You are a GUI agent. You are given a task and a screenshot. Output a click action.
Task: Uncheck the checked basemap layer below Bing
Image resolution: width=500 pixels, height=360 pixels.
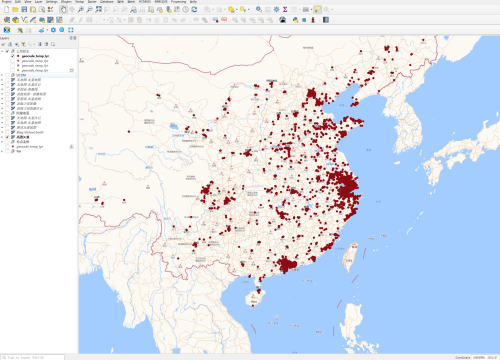(x=7, y=137)
